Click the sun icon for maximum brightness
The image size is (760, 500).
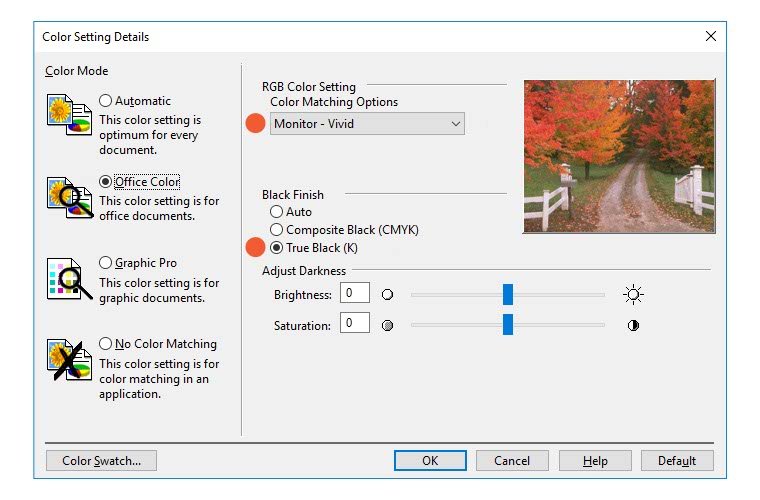pyautogui.click(x=633, y=295)
